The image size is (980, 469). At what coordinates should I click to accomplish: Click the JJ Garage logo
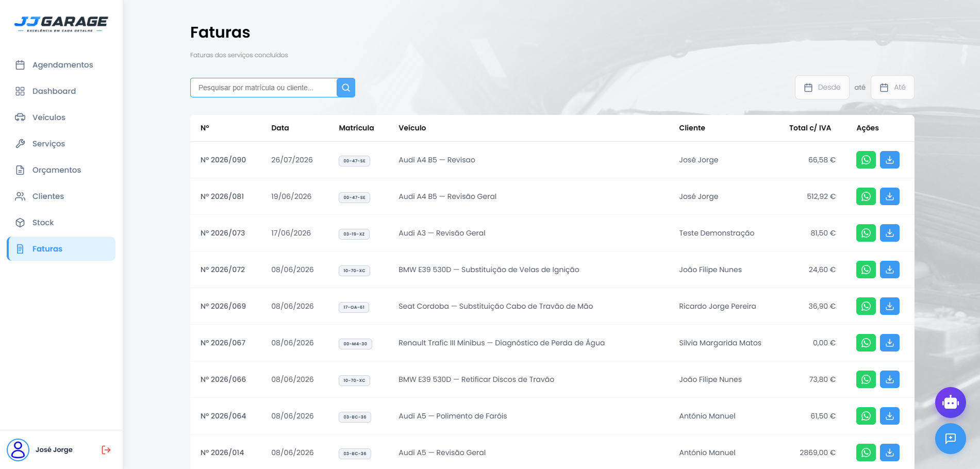pos(61,24)
